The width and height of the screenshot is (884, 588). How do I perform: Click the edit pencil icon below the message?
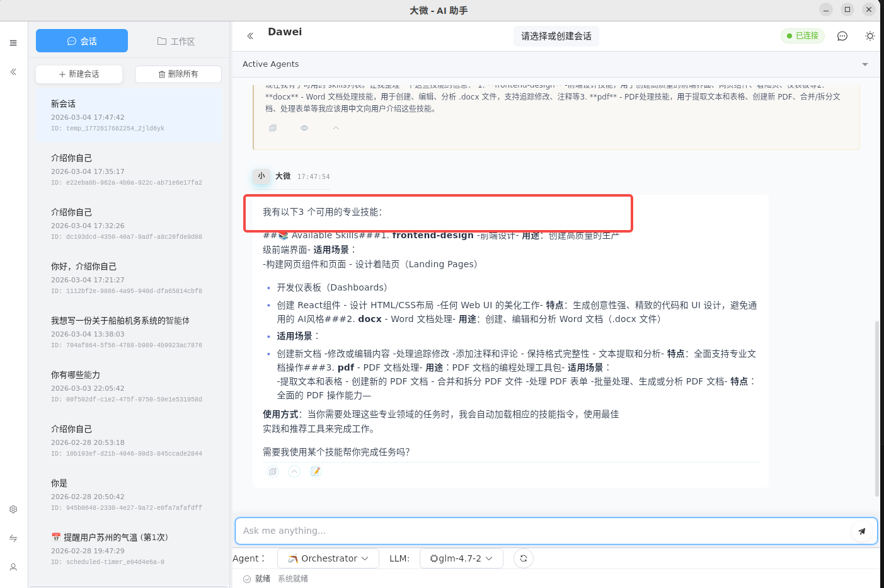(x=315, y=471)
